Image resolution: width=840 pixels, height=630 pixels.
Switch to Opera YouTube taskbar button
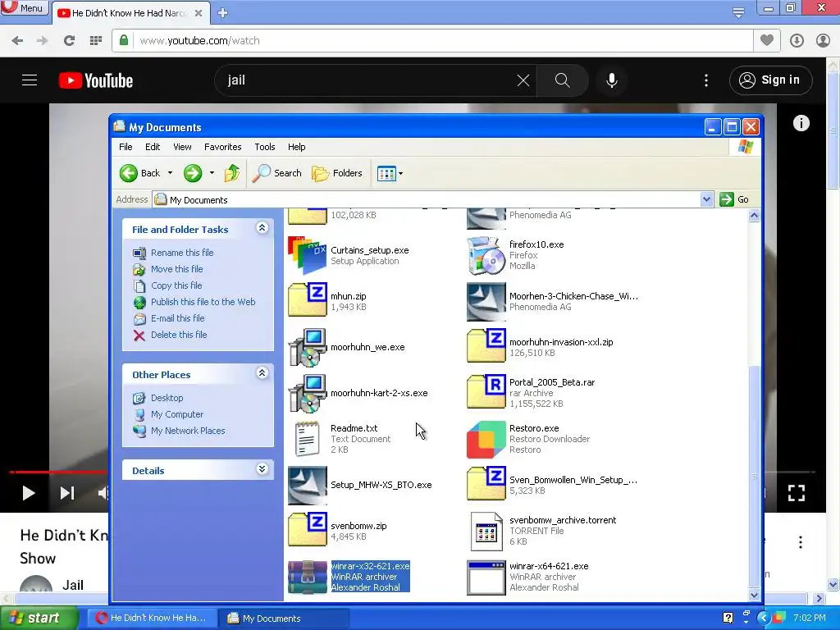153,619
